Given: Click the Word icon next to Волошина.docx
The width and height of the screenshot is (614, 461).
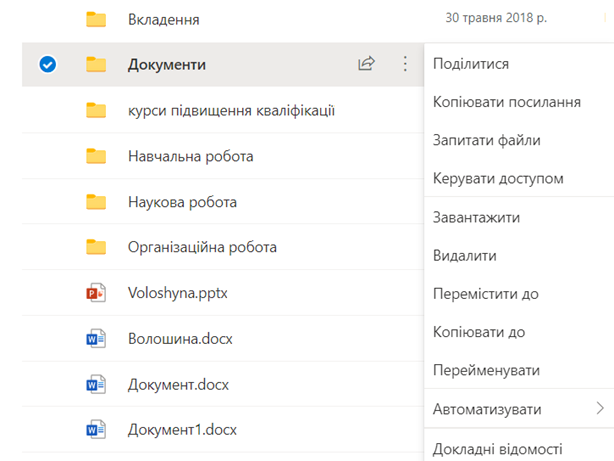Looking at the screenshot, I should (96, 339).
